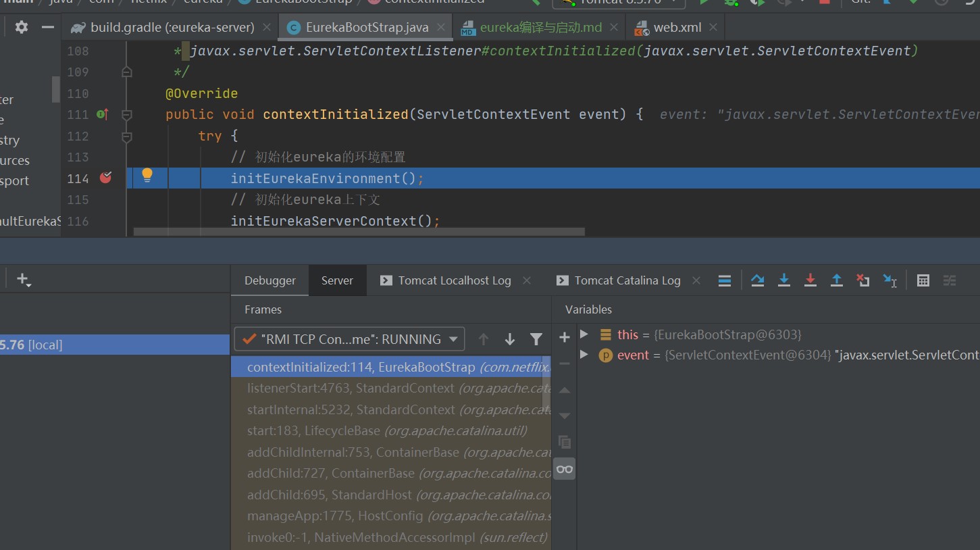Click the previous frame up arrow
Screen dimensions: 980x550
coord(484,339)
